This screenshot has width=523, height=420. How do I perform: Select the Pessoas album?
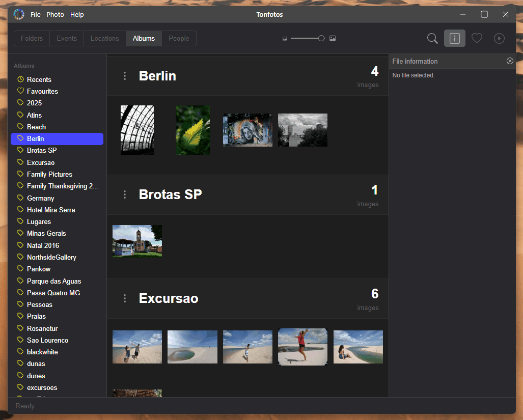tap(57, 304)
